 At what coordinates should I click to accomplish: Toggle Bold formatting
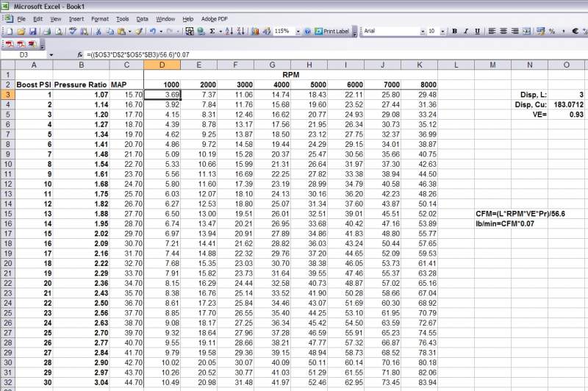point(455,32)
